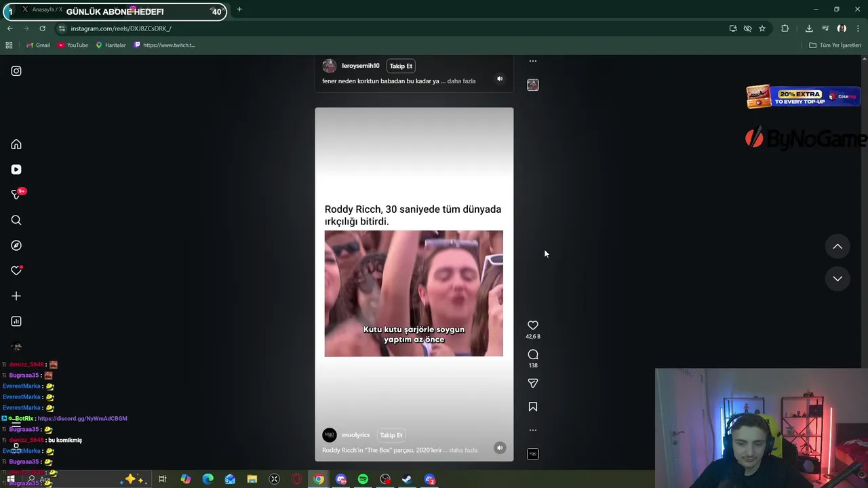Go to next reel with down chevron
This screenshot has height=488, width=868.
pyautogui.click(x=837, y=279)
